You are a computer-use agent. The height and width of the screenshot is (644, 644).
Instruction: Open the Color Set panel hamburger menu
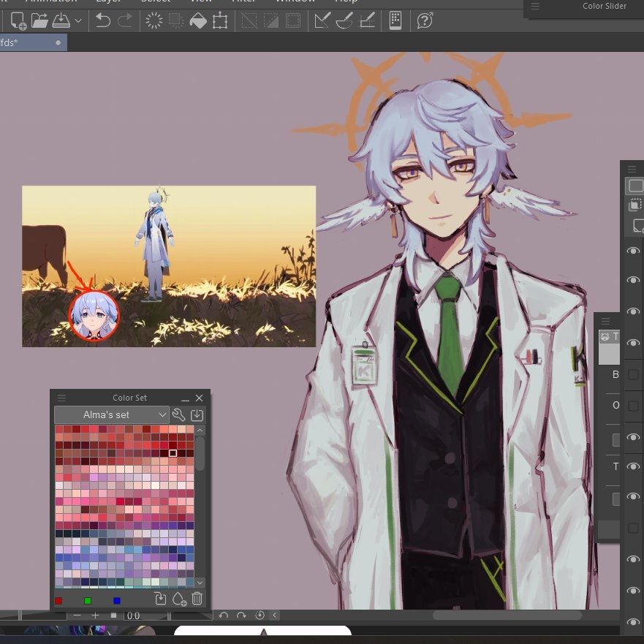pos(61,398)
